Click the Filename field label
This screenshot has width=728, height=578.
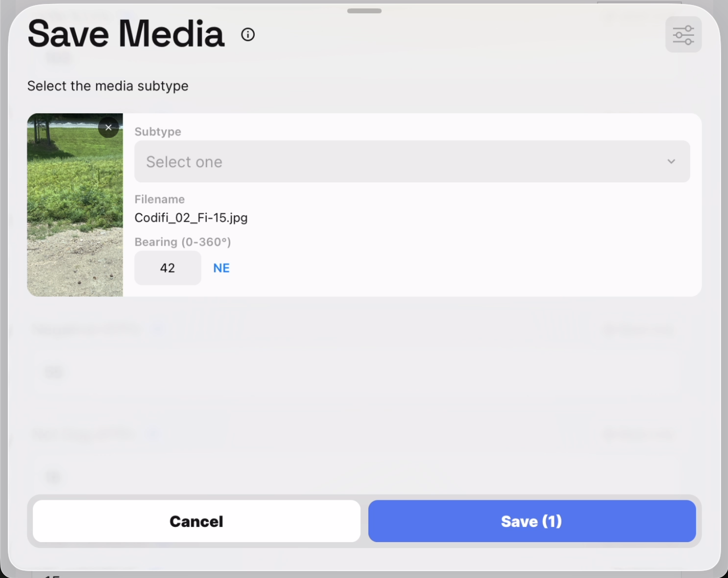tap(159, 199)
